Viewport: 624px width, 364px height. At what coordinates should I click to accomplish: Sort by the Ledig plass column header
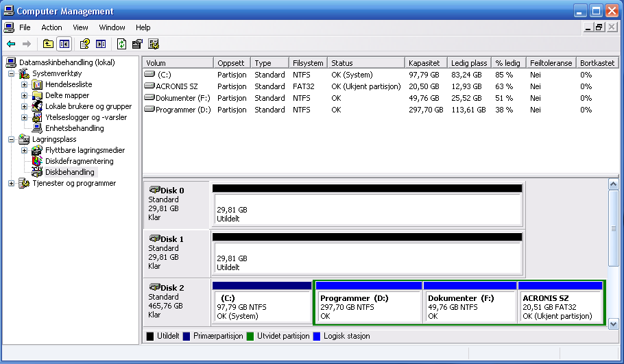[469, 63]
